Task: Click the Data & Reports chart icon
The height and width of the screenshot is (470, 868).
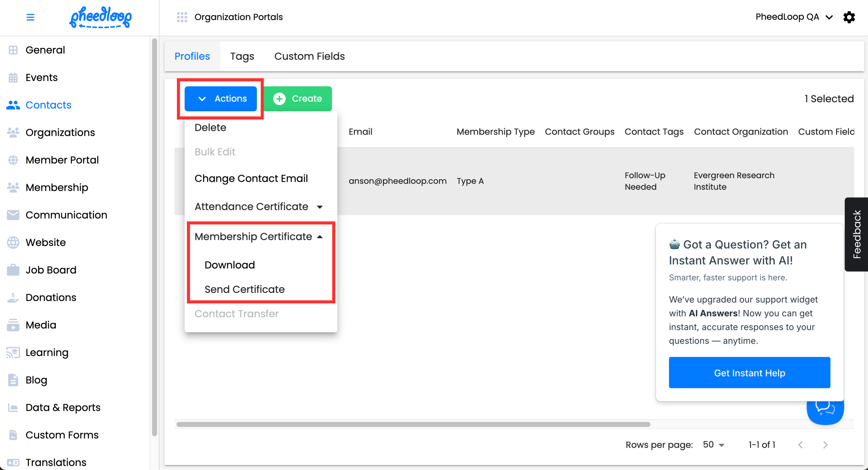Action: [13, 407]
